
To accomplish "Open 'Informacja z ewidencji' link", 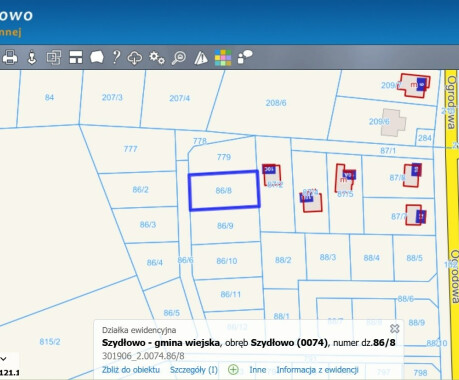I will coord(317,370).
